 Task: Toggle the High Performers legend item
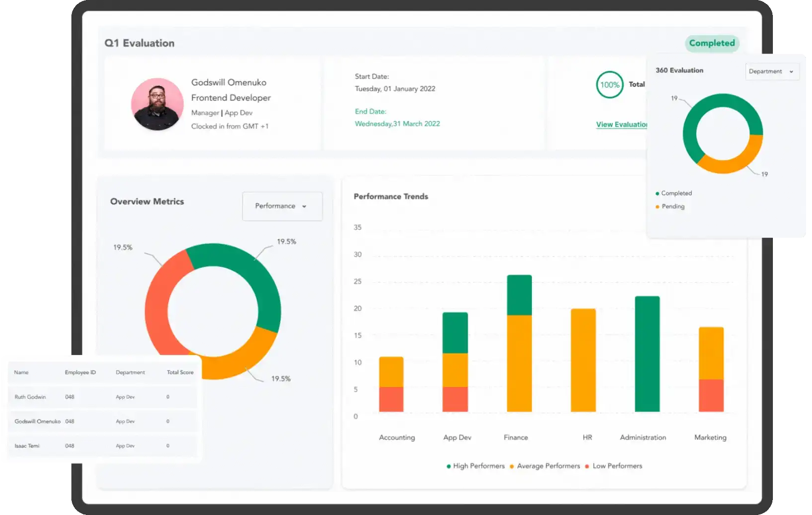click(475, 466)
